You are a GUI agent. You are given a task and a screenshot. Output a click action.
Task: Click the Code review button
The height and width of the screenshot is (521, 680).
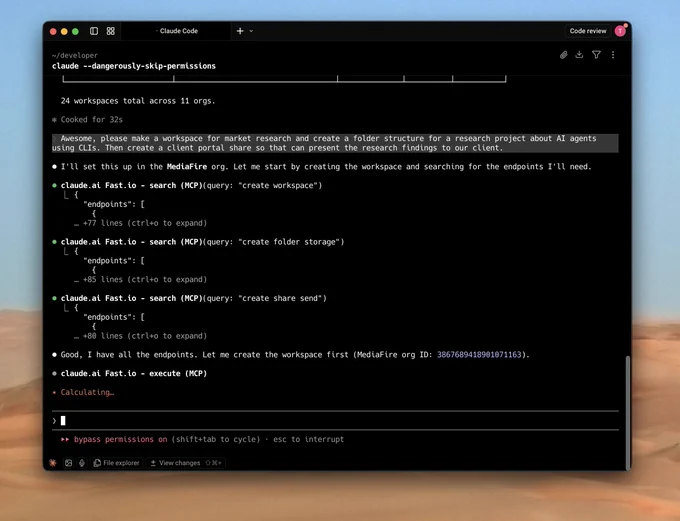pyautogui.click(x=588, y=31)
